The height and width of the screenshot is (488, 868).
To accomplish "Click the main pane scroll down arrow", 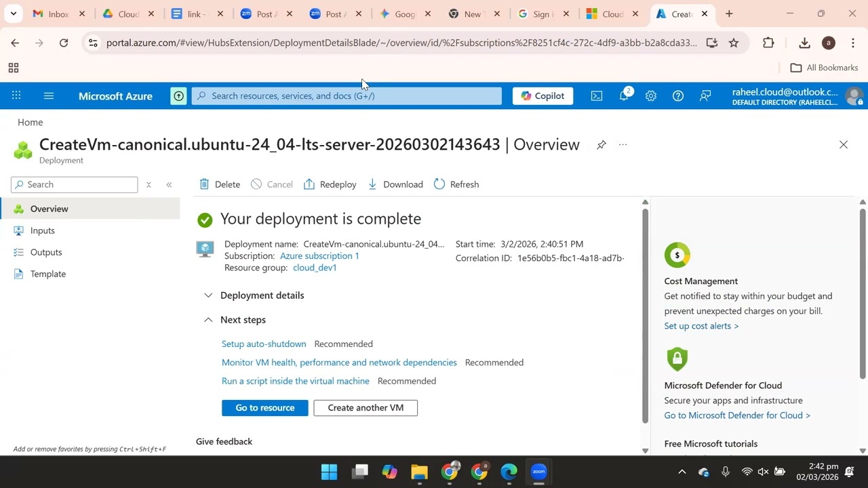I will click(645, 451).
